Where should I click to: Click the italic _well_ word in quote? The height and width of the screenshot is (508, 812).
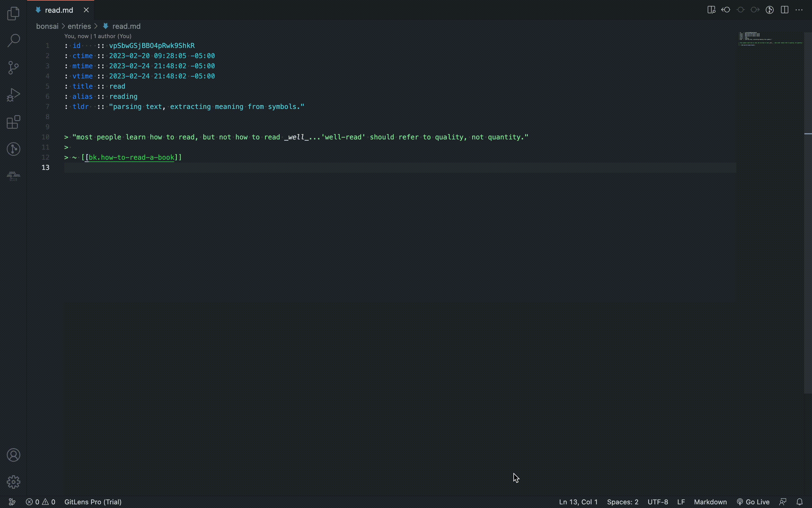click(296, 137)
